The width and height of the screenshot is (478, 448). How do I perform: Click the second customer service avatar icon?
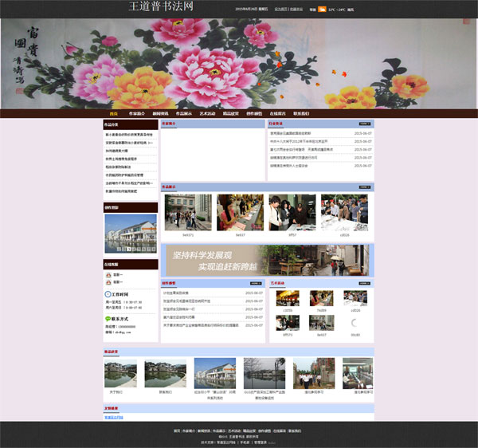[x=108, y=283]
